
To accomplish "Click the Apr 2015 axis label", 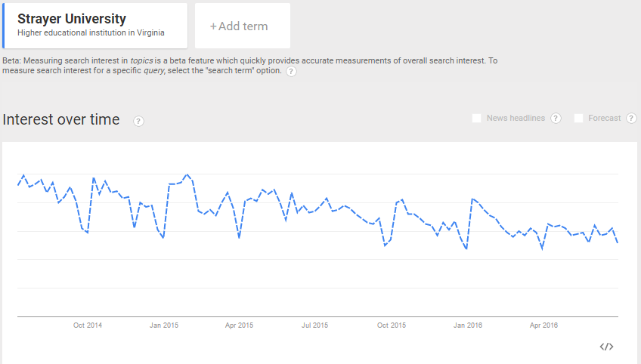I will [239, 325].
